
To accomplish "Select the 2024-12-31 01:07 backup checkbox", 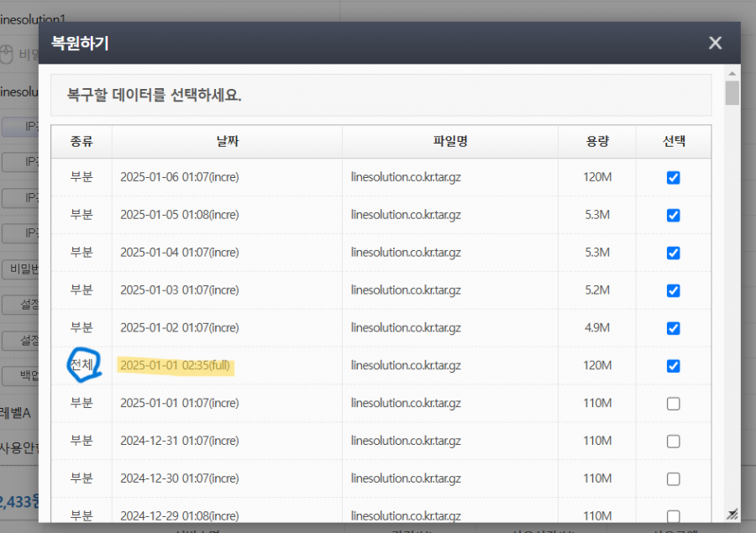I will [x=673, y=441].
